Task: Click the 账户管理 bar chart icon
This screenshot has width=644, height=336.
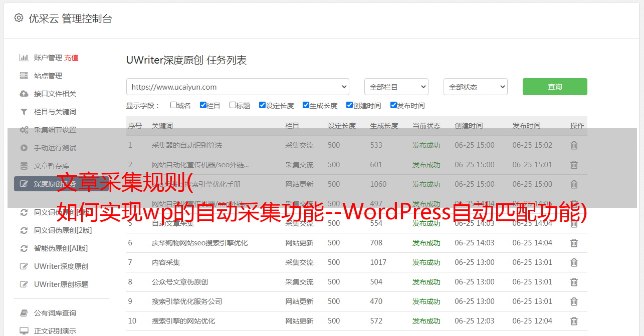Action: tap(24, 58)
